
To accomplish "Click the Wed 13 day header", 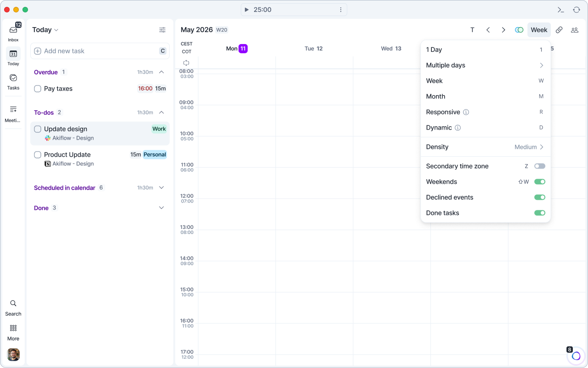I will pyautogui.click(x=391, y=48).
